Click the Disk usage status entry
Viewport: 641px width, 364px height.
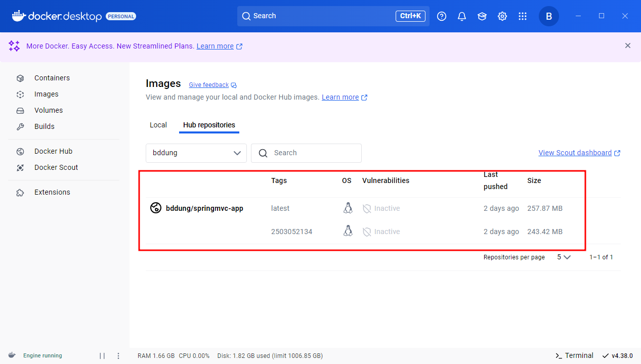[270, 356]
